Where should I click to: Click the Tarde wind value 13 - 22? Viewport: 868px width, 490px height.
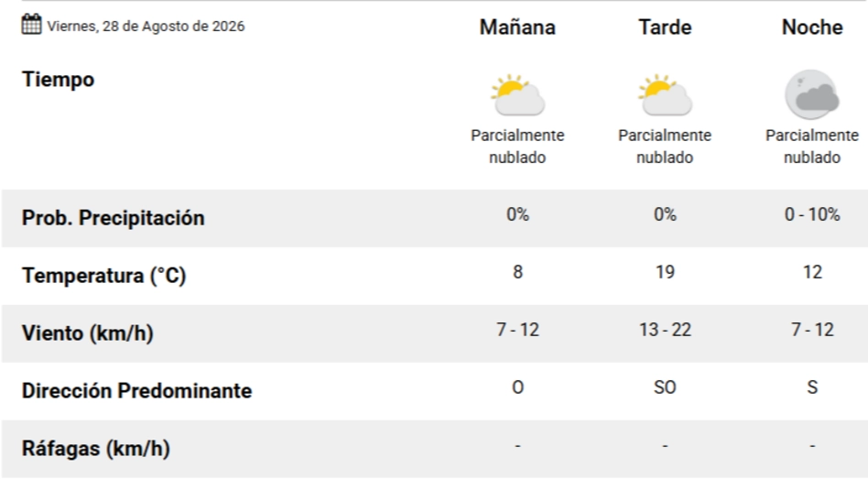click(x=665, y=330)
